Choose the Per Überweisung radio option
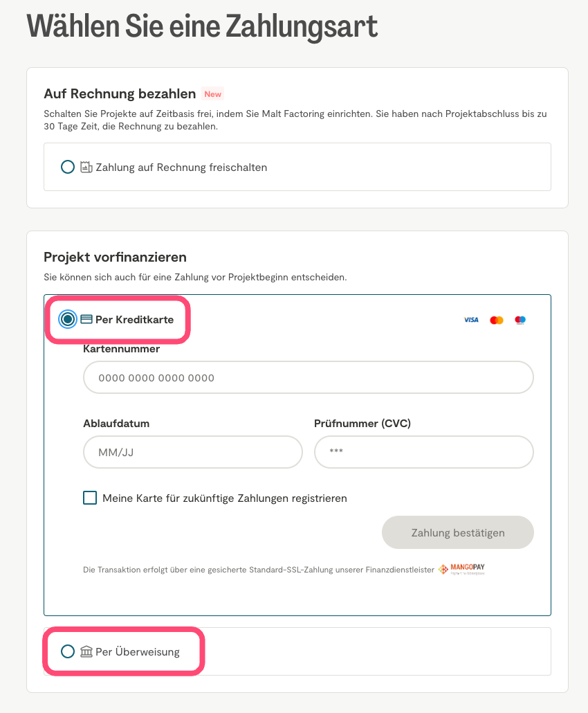Viewport: 588px width, 713px height. click(68, 651)
